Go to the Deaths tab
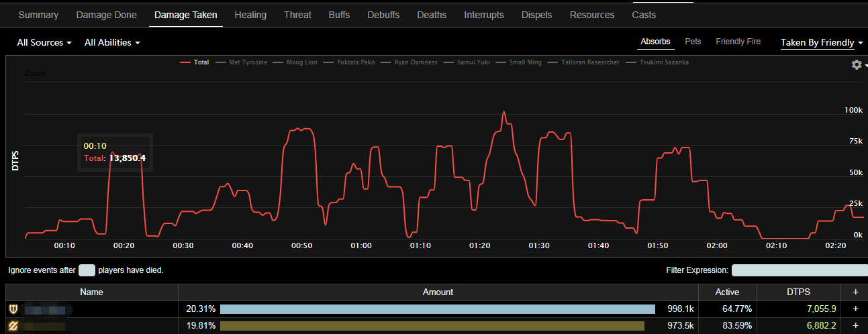The image size is (868, 334). pos(432,15)
